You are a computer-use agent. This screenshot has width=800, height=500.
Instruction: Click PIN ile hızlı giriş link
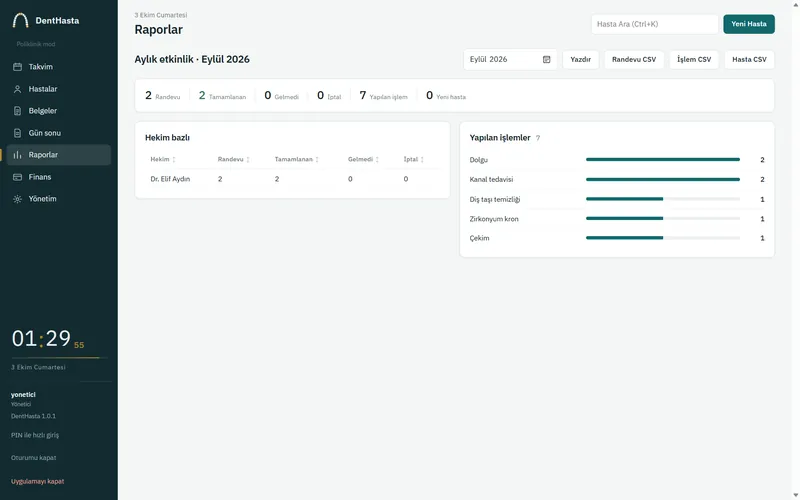click(35, 435)
